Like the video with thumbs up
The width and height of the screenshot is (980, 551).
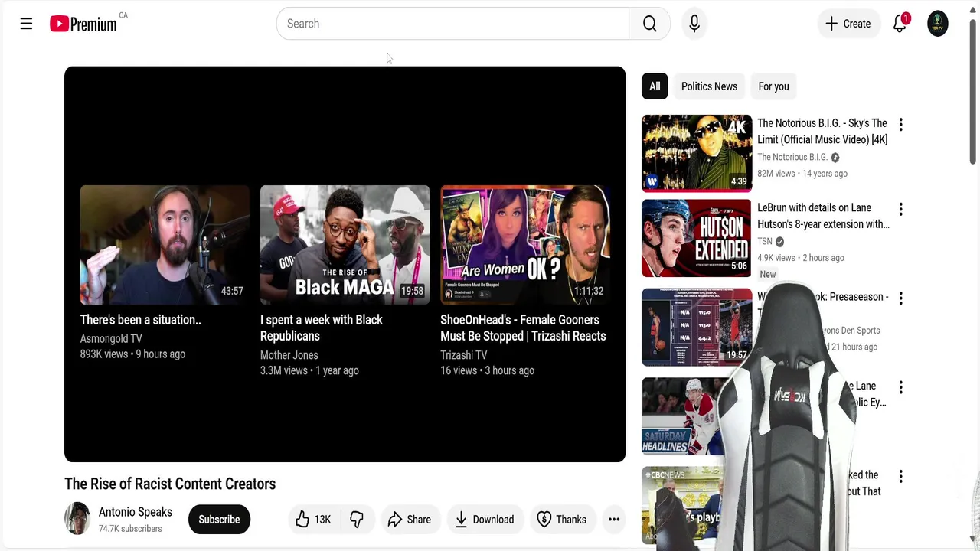tap(313, 520)
